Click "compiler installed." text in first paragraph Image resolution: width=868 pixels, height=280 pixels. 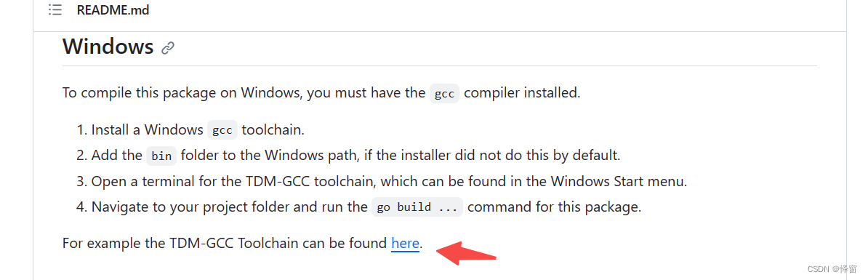pos(522,93)
